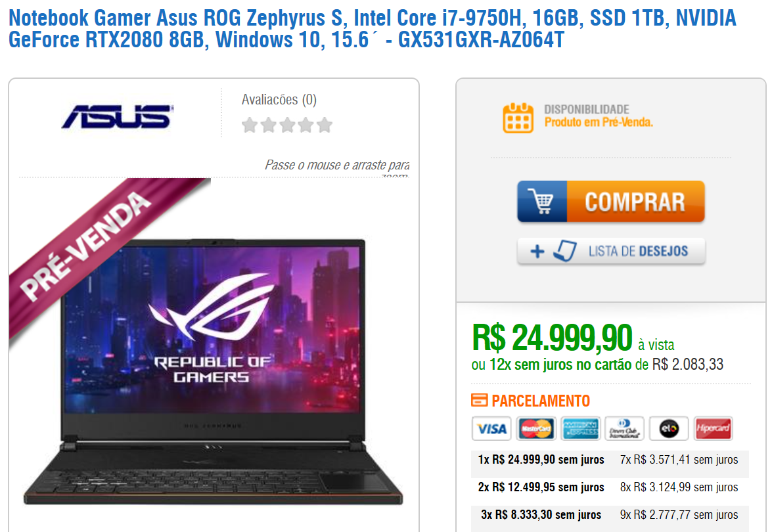Rate the product five stars

coord(325,125)
